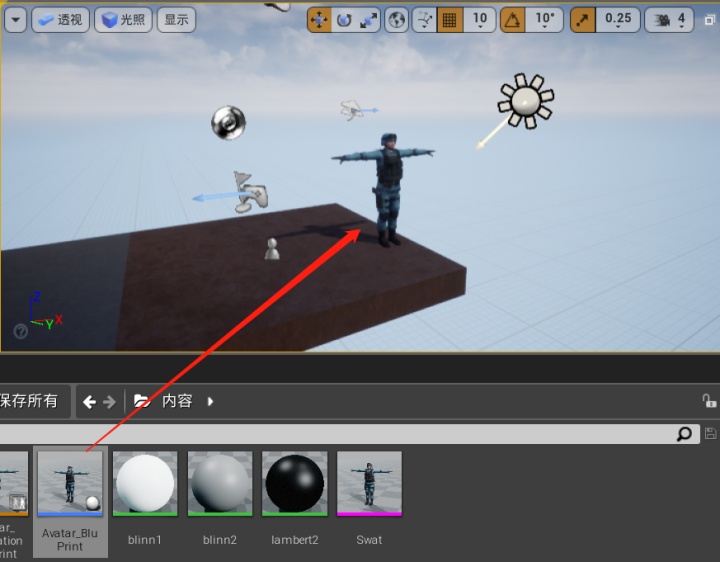Screen dimensions: 720x562
Task: Go back in content browser history
Action: [x=90, y=402]
